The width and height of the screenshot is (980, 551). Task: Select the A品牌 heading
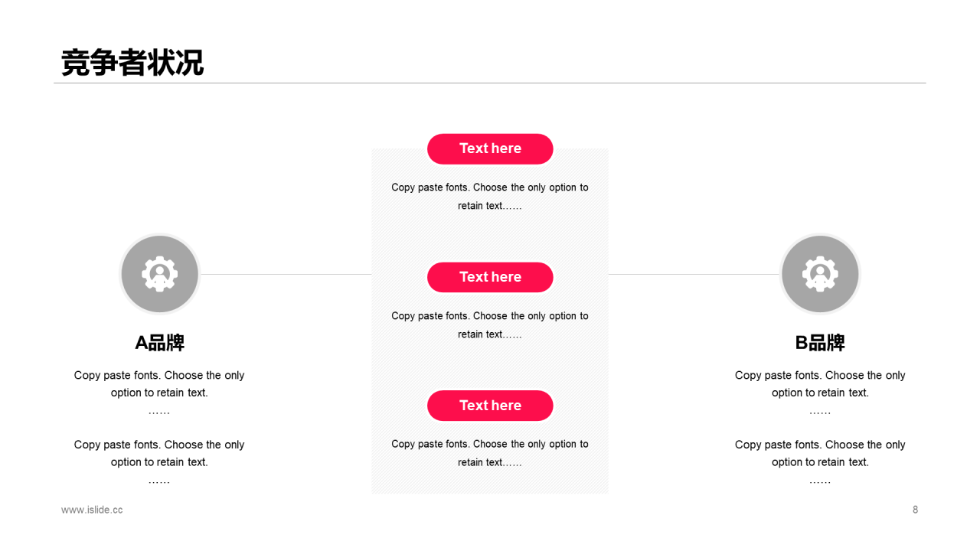point(159,343)
